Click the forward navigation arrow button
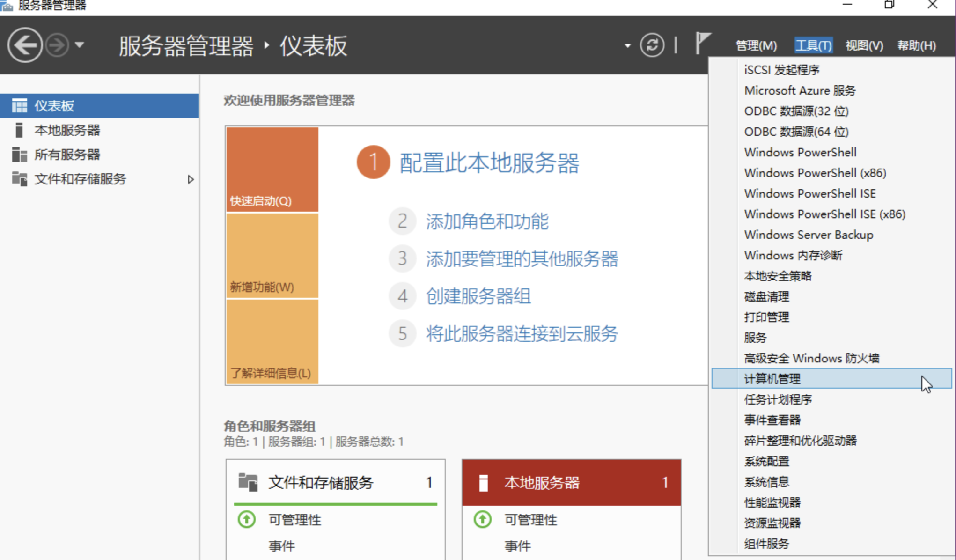This screenshot has height=560, width=956. (x=57, y=45)
